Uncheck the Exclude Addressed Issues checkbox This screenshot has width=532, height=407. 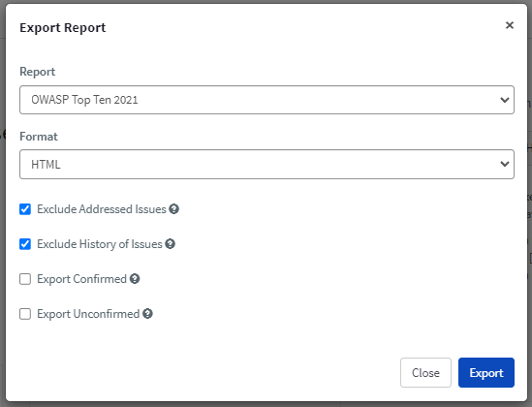[25, 209]
